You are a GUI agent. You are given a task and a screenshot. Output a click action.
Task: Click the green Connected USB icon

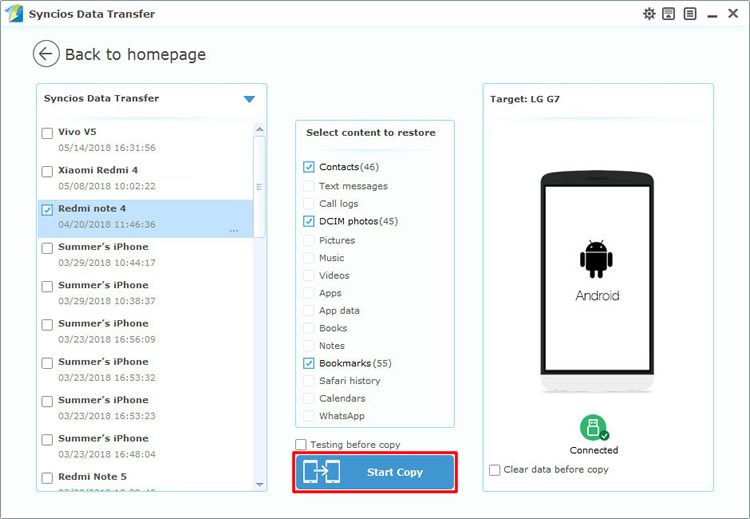594,427
